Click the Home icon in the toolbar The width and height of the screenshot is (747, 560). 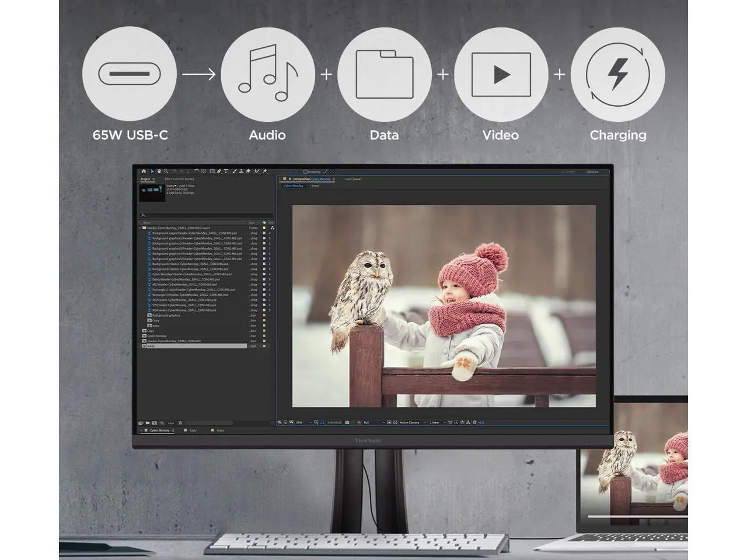coord(144,171)
